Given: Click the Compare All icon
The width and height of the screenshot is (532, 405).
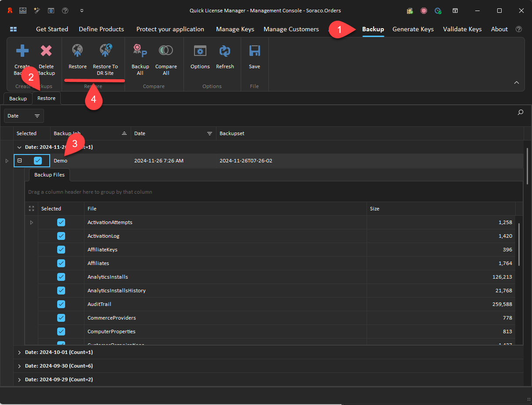Looking at the screenshot, I should [x=166, y=52].
